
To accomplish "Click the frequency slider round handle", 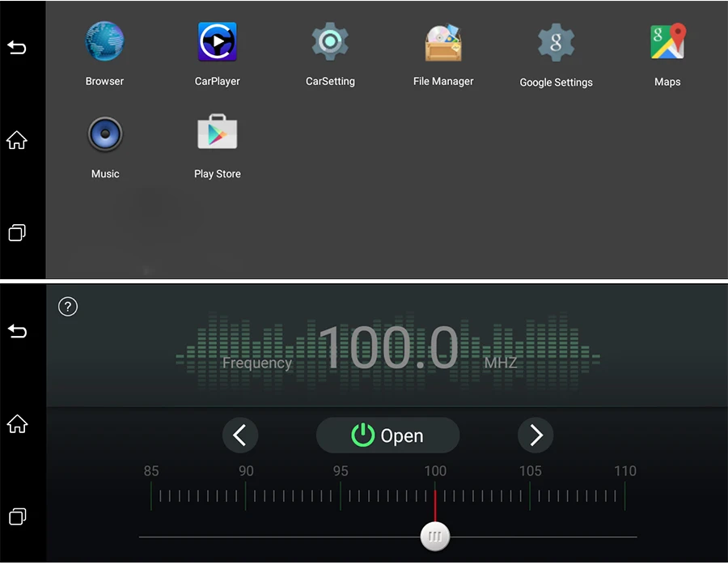I will pos(434,537).
